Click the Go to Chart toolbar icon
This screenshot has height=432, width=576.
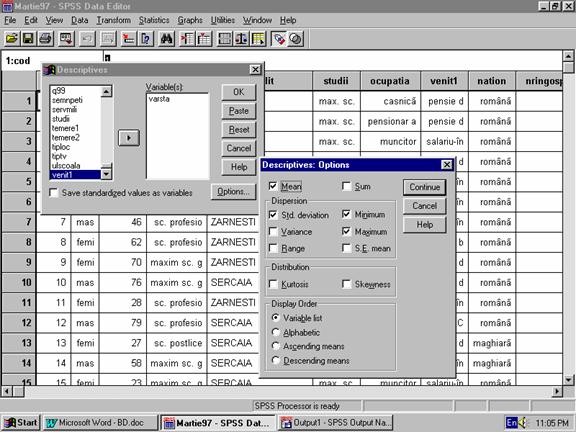tap(108, 39)
